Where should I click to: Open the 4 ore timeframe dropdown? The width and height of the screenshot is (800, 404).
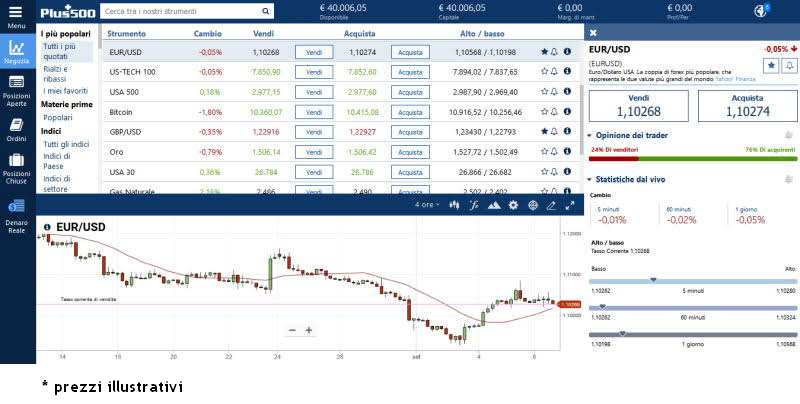(x=427, y=205)
